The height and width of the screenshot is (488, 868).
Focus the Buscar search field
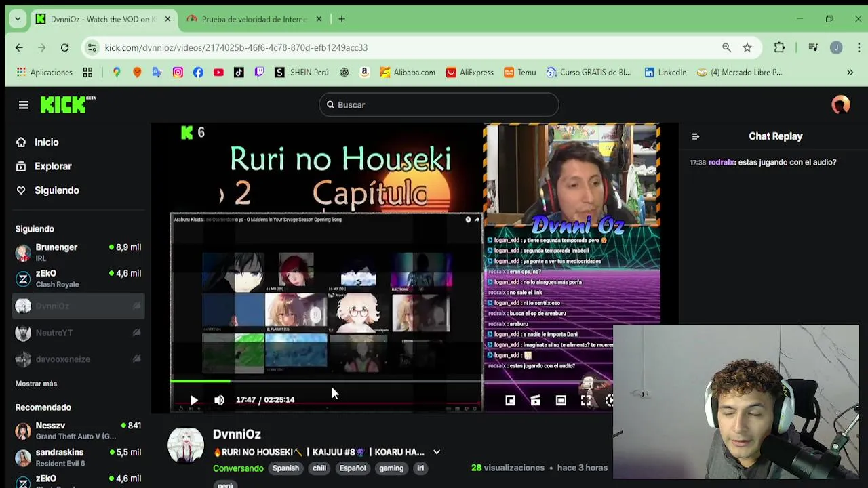point(439,105)
